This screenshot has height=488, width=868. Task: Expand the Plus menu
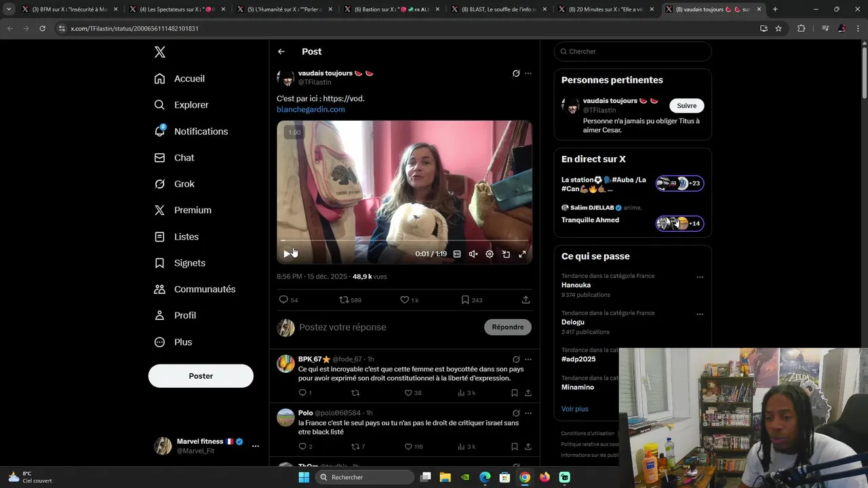click(173, 342)
